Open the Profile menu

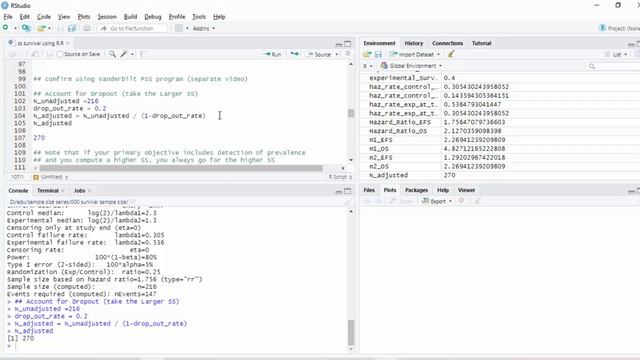pos(177,17)
